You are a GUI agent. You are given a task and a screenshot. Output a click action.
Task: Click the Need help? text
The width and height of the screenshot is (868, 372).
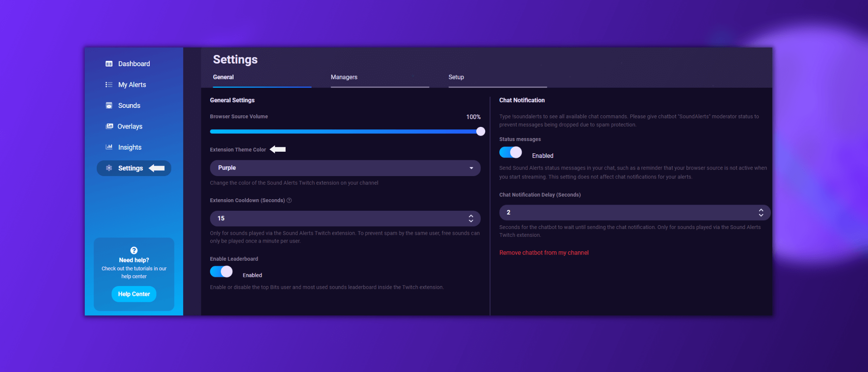tap(134, 260)
